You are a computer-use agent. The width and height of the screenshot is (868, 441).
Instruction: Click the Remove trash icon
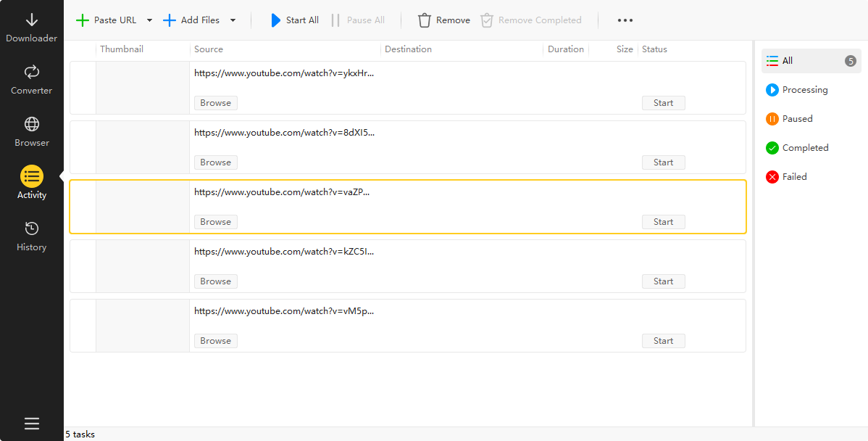tap(425, 20)
